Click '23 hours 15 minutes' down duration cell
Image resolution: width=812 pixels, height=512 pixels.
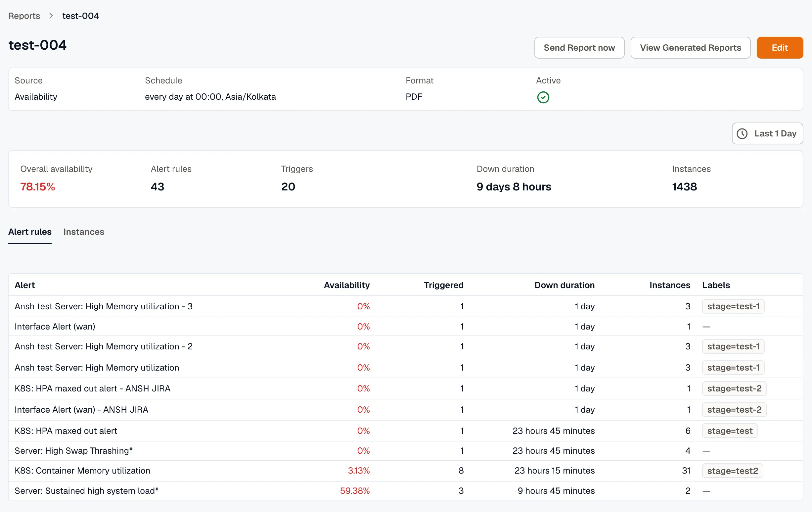[554, 471]
